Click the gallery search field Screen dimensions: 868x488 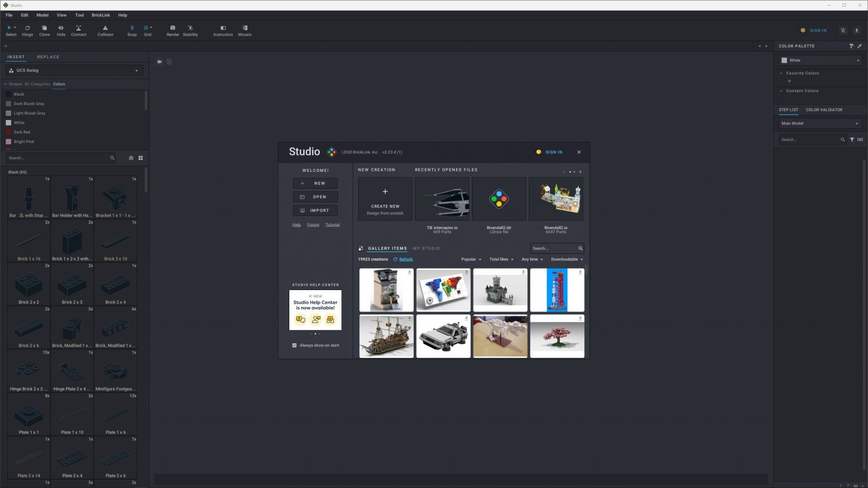[554, 248]
